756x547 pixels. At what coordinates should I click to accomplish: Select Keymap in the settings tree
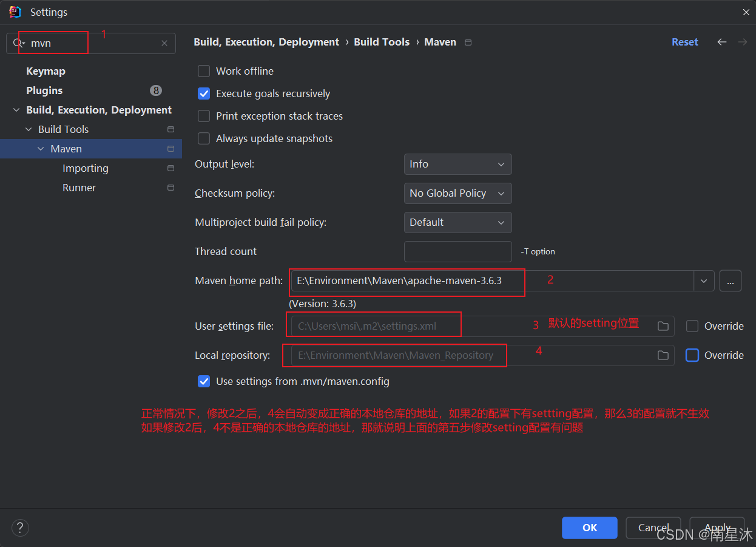[46, 71]
